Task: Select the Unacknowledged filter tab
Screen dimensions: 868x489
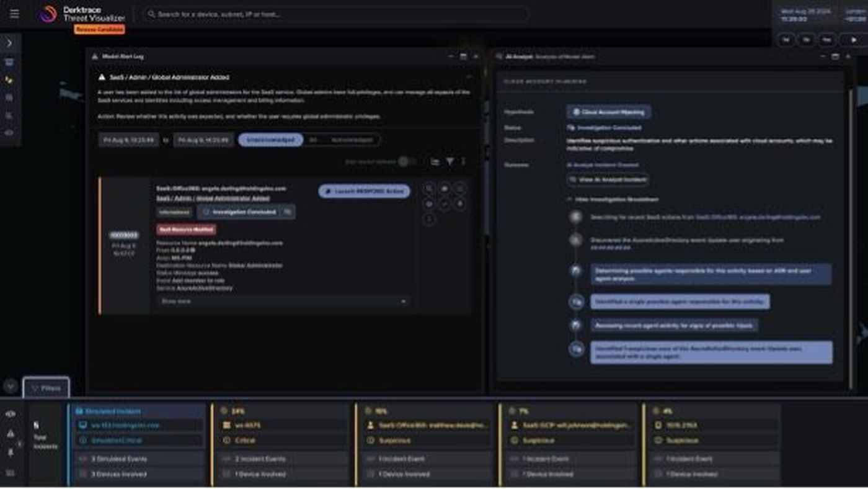Action: point(270,140)
